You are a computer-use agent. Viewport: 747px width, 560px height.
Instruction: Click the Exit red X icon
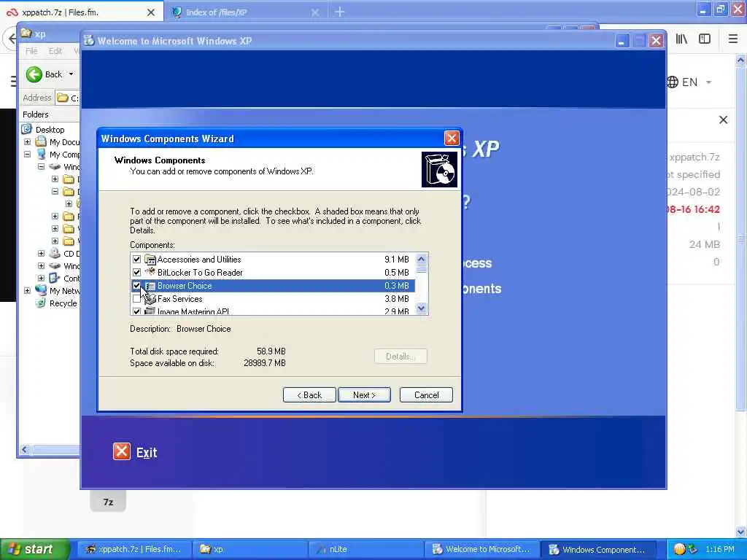tap(122, 451)
